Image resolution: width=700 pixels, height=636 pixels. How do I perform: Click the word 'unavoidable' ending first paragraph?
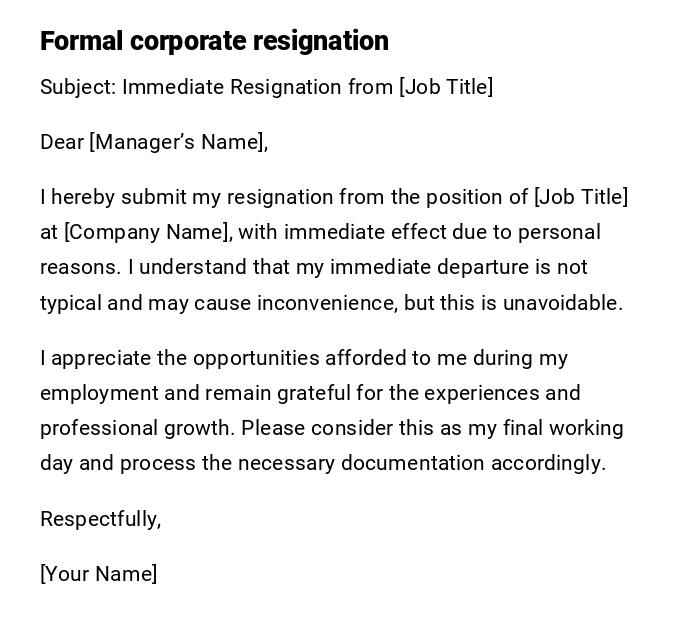click(x=565, y=303)
